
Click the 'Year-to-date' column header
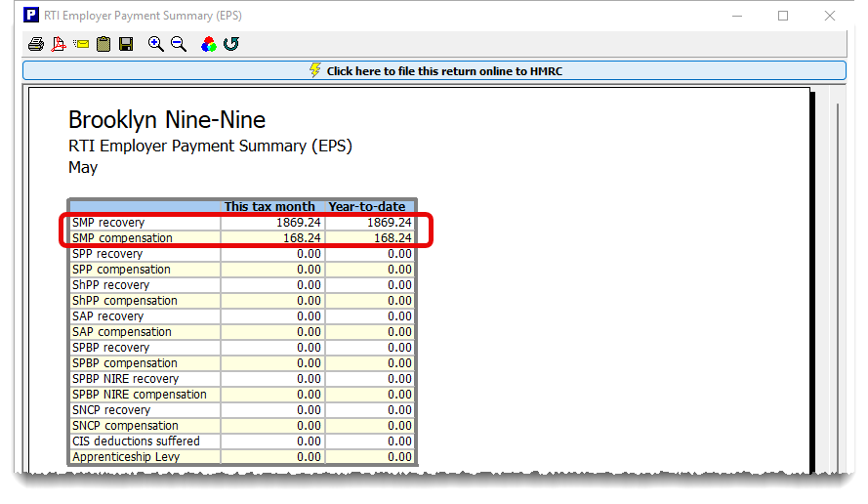click(367, 207)
